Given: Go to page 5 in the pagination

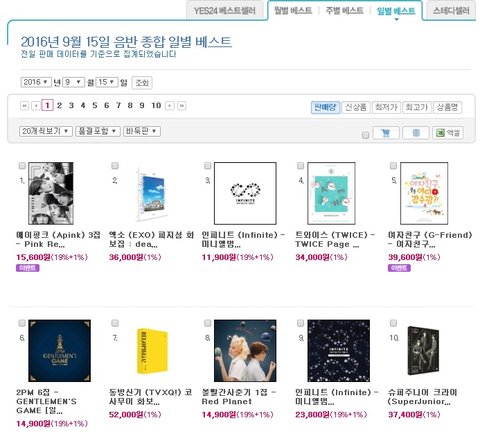Looking at the screenshot, I should [x=95, y=106].
